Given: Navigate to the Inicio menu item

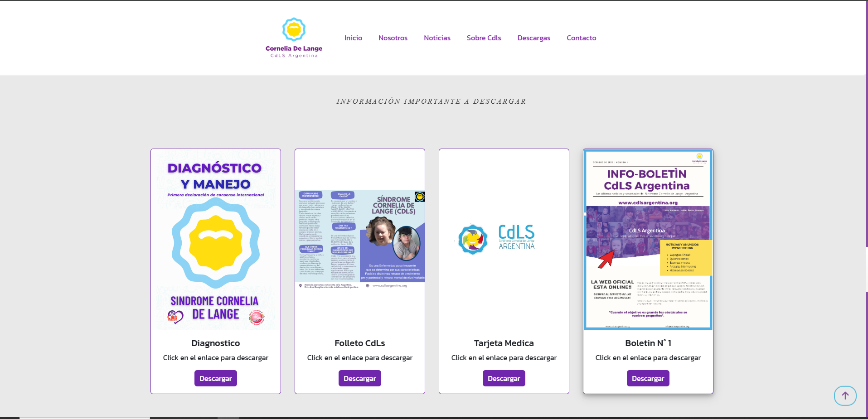Looking at the screenshot, I should (x=353, y=38).
